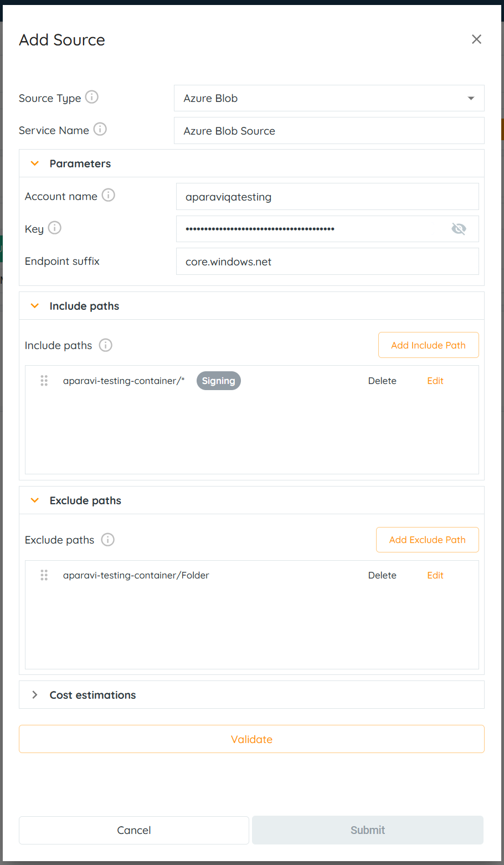The height and width of the screenshot is (865, 504).
Task: Toggle Key password visibility eye icon
Action: pos(459,229)
